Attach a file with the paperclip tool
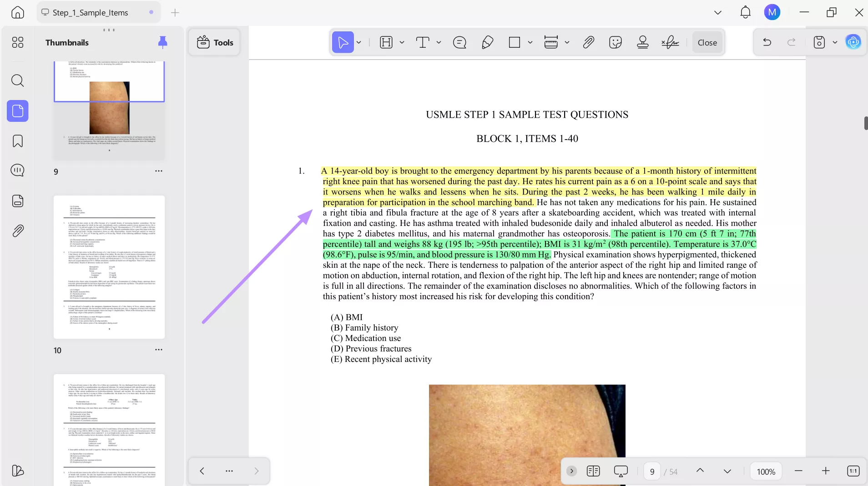 [588, 42]
